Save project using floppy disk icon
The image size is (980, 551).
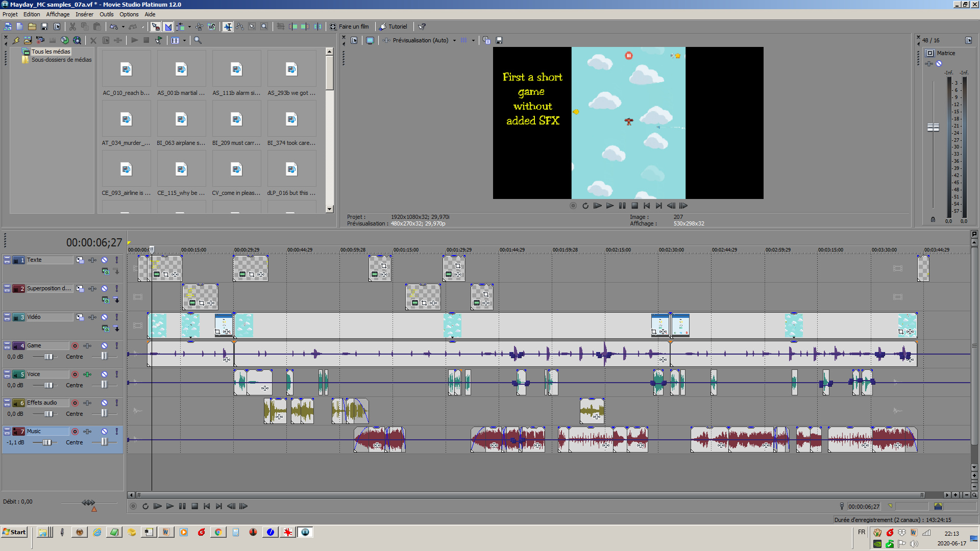click(x=44, y=27)
